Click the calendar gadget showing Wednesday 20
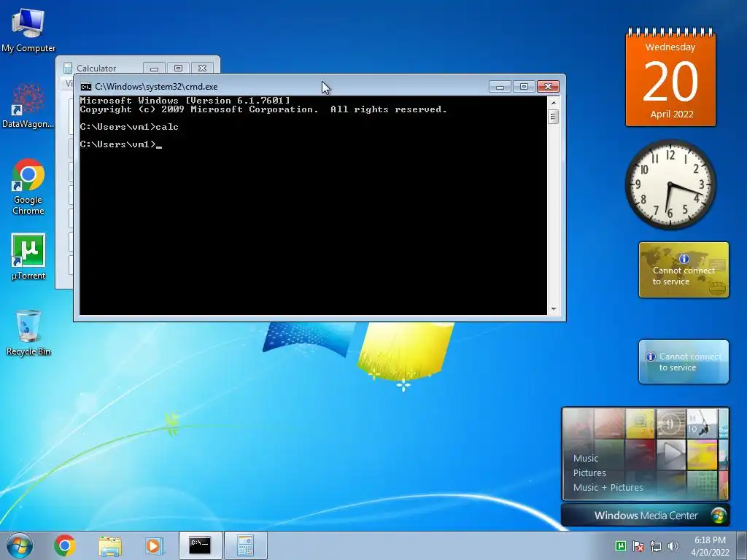 click(x=671, y=77)
